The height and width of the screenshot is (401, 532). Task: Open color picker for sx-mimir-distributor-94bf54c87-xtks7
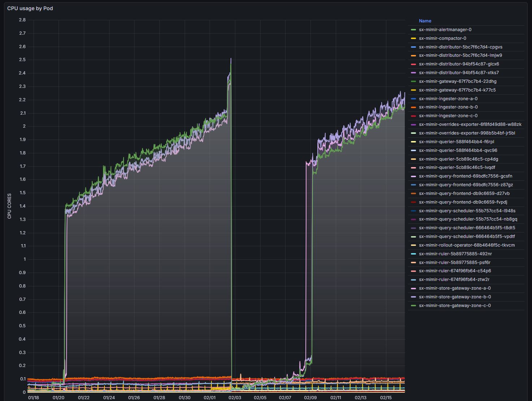(x=413, y=73)
